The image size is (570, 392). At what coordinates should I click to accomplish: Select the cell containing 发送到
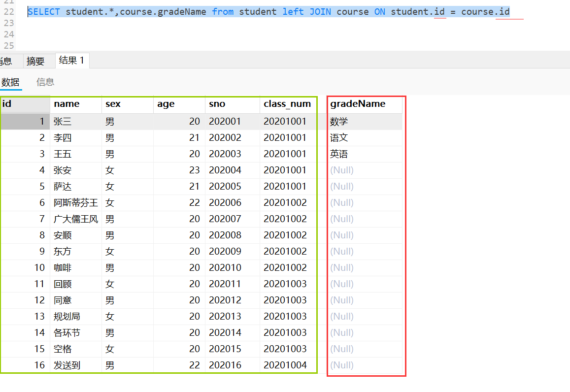[x=75, y=365]
